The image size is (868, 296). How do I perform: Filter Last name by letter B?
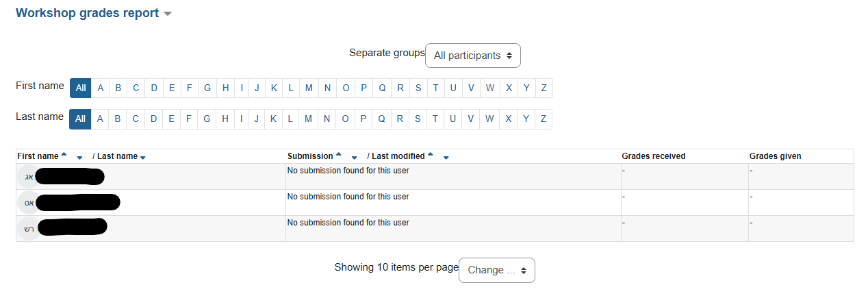click(118, 119)
